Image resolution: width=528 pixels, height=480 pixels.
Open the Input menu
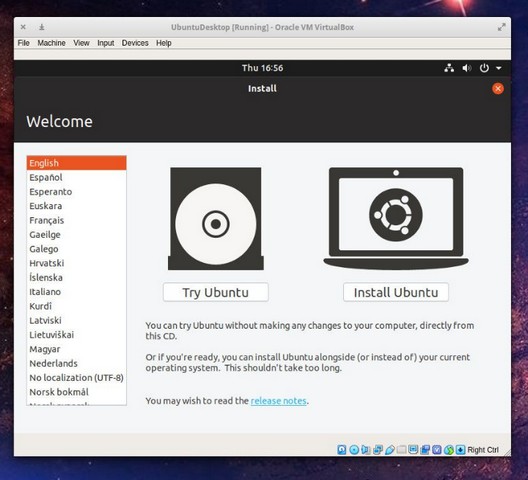point(106,43)
